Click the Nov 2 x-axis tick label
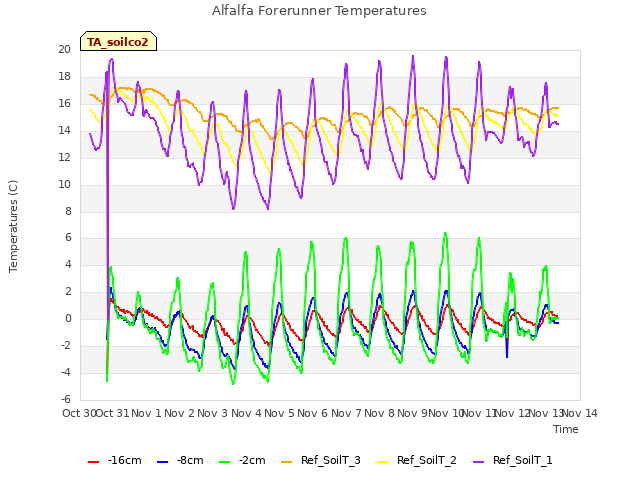 click(x=180, y=413)
